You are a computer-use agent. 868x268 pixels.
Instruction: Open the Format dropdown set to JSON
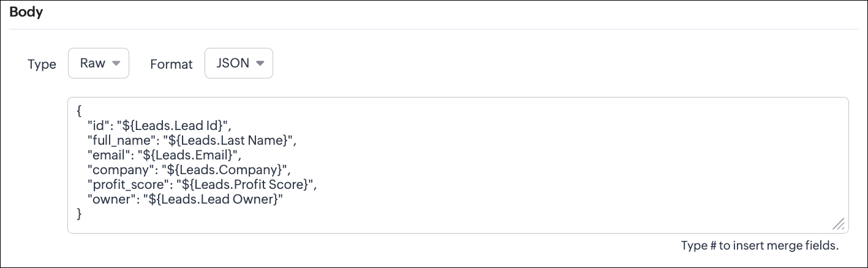pyautogui.click(x=238, y=64)
